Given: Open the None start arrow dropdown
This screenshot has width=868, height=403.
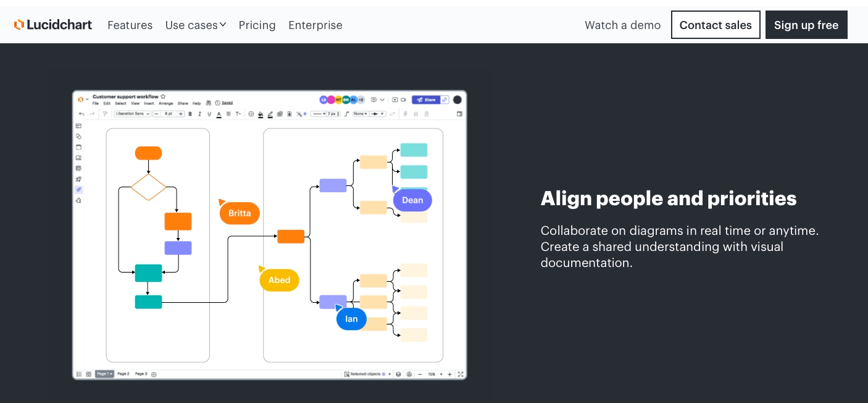Looking at the screenshot, I should pyautogui.click(x=361, y=114).
